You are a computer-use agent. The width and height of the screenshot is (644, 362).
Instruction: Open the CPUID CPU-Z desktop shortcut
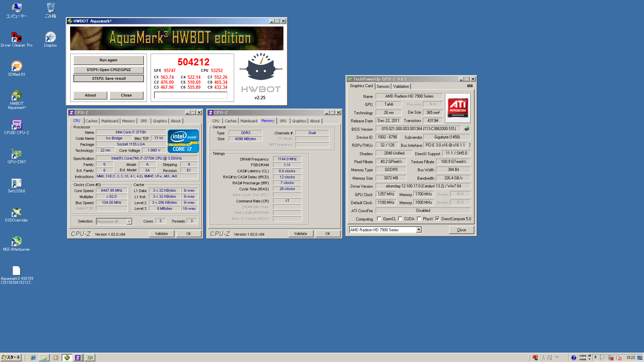pyautogui.click(x=16, y=127)
